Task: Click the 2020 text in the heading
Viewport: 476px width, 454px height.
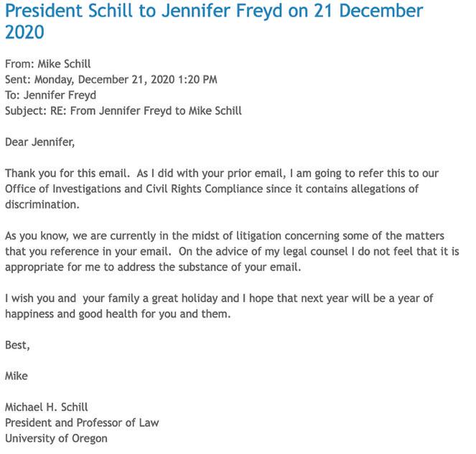Action: (x=24, y=32)
